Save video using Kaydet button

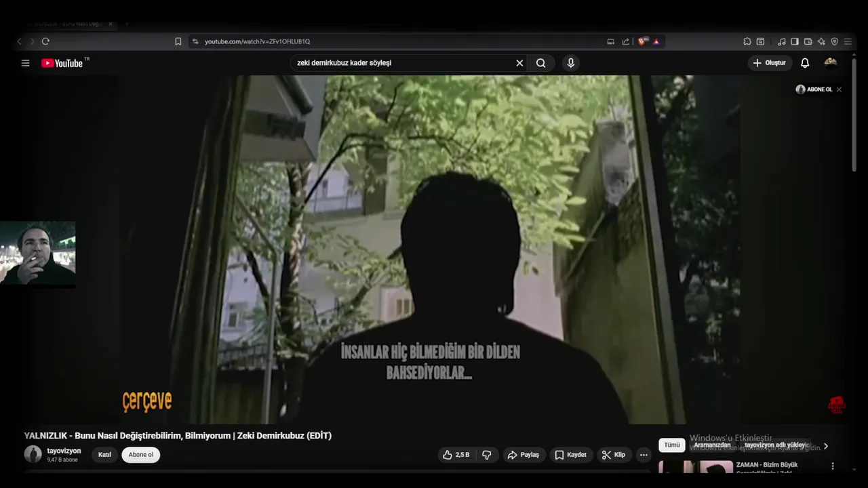570,455
